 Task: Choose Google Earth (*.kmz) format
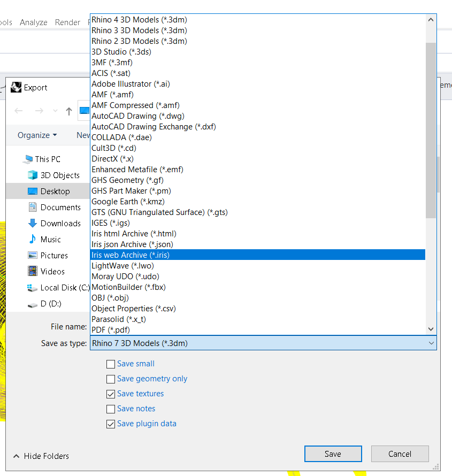pos(258,202)
